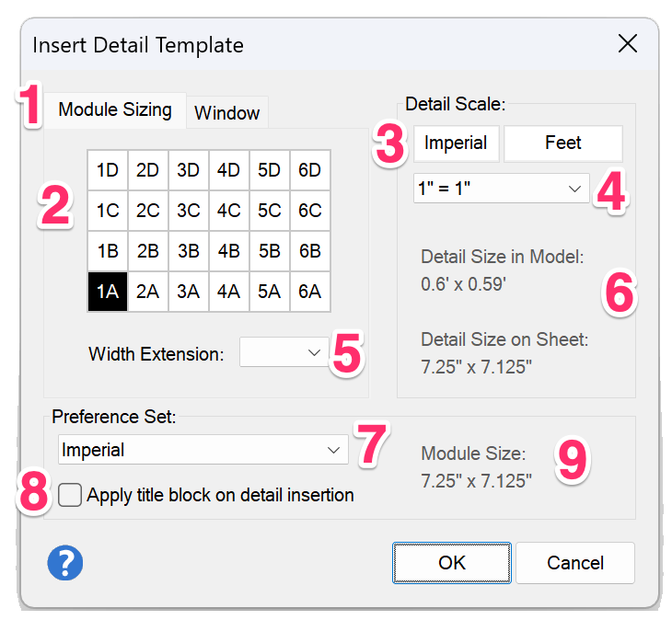Select module cell 5B
Viewport: 672px width, 620px height.
(270, 251)
